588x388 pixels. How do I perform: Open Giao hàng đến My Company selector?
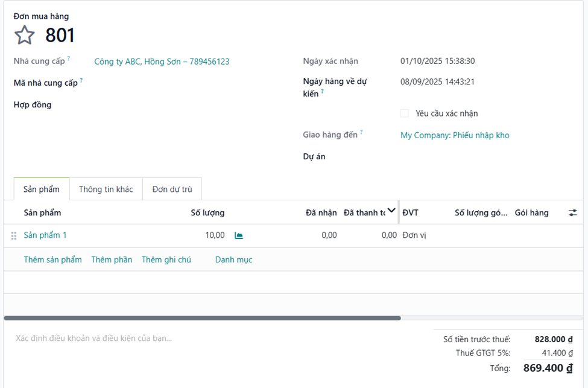(x=455, y=135)
